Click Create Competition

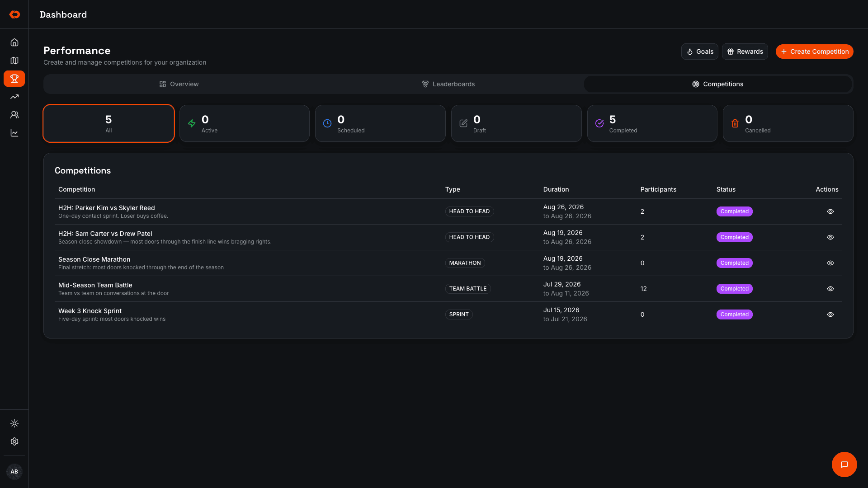pos(814,52)
